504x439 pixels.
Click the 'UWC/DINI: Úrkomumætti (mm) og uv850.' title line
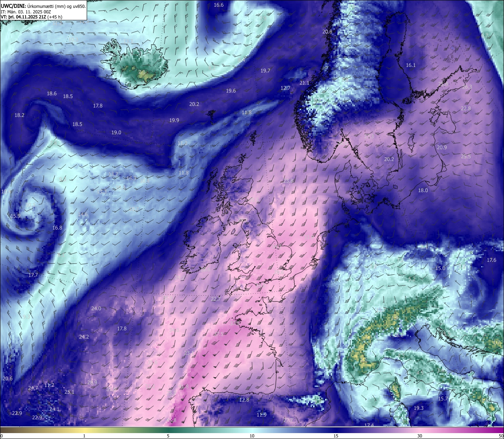point(43,6)
